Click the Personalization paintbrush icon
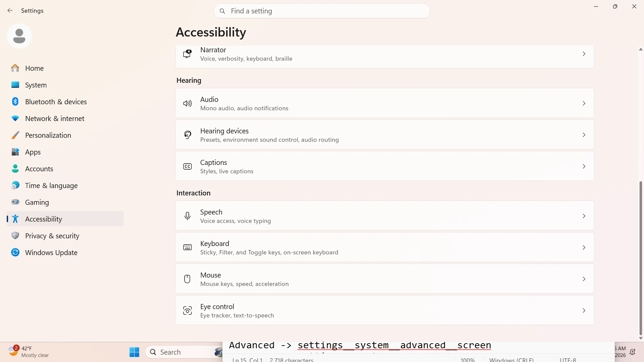This screenshot has width=644, height=362. click(15, 135)
